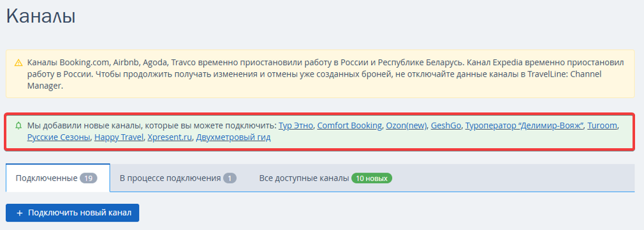This screenshot has height=230, width=644.
Task: Open the Русские Сезоны link
Action: click(59, 137)
